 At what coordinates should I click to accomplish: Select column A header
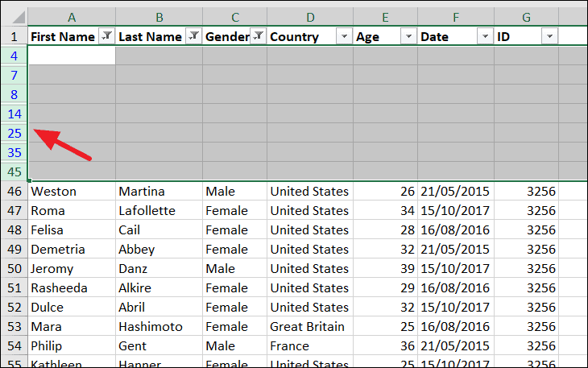coord(72,17)
